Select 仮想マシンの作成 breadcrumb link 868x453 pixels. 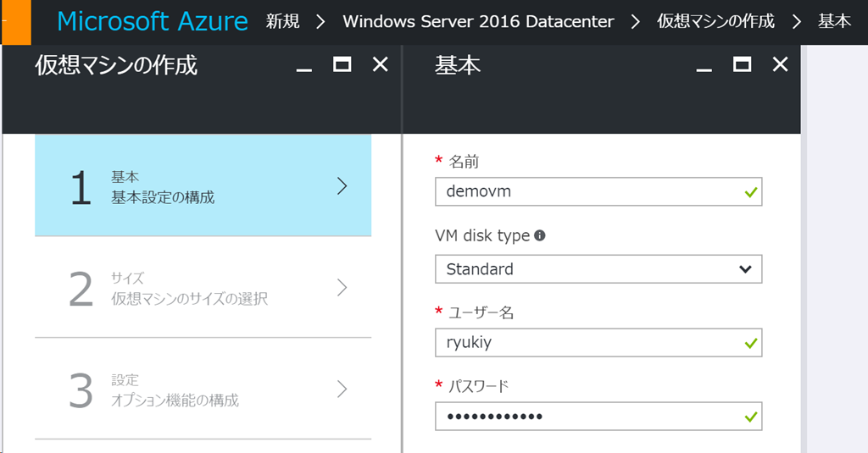(715, 21)
